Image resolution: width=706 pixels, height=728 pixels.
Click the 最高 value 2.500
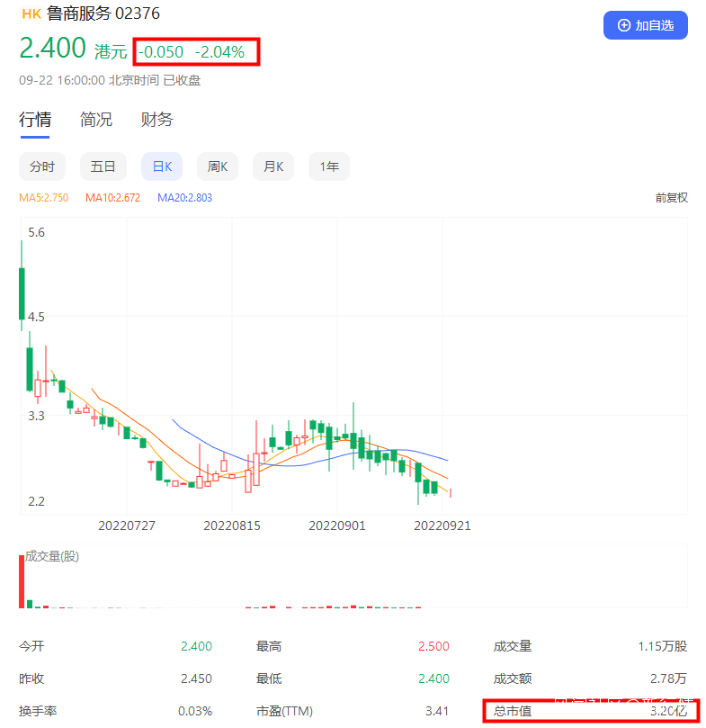(x=433, y=646)
